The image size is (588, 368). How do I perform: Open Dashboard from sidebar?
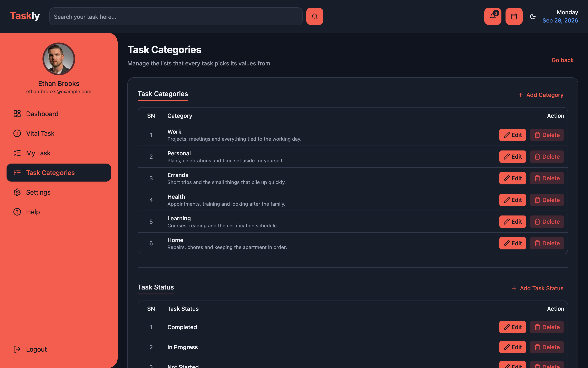pyautogui.click(x=59, y=114)
